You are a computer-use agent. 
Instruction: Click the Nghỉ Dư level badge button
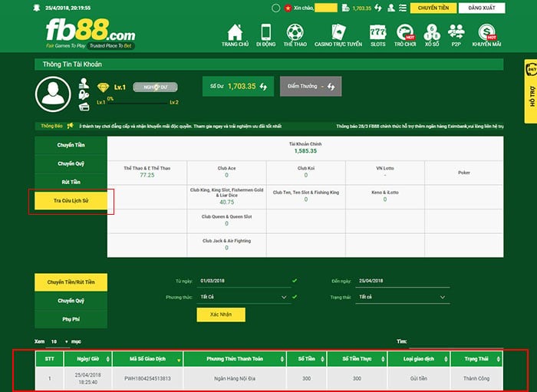point(156,87)
